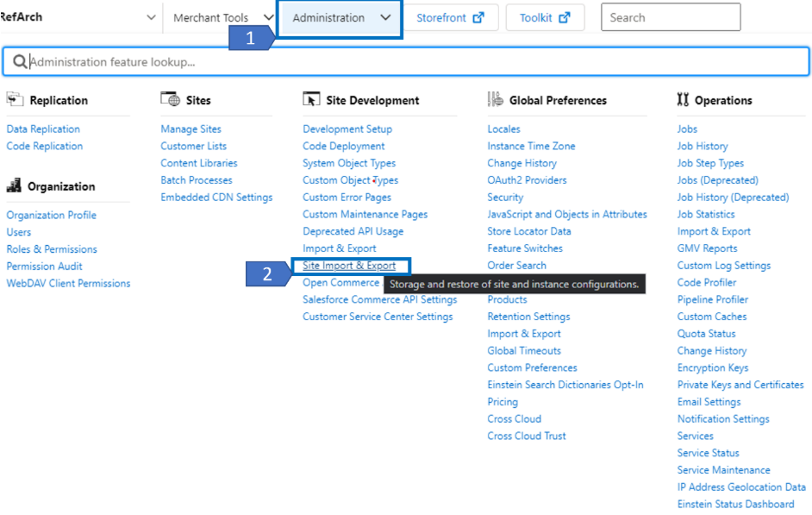Open Custom Maintenance Pages

click(x=365, y=215)
